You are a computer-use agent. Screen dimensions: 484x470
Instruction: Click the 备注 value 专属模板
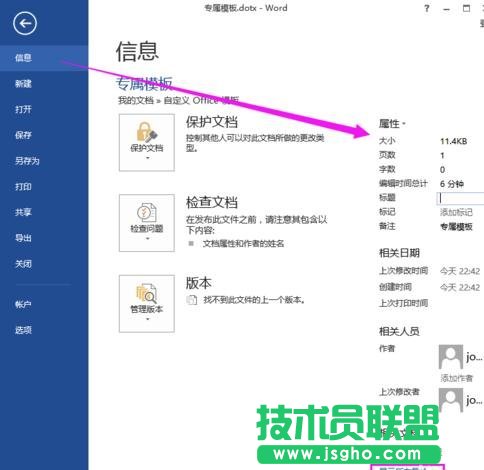pos(456,227)
